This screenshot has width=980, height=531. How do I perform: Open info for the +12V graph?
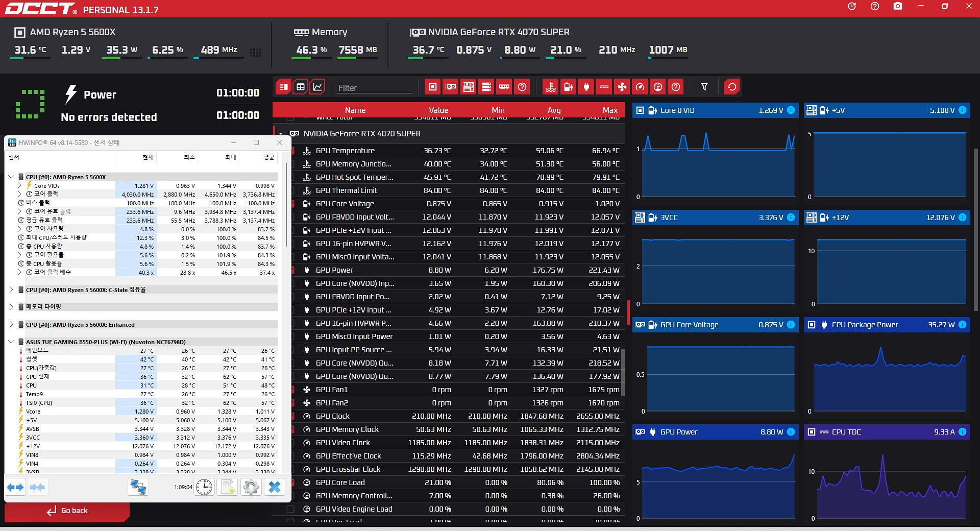tap(962, 218)
